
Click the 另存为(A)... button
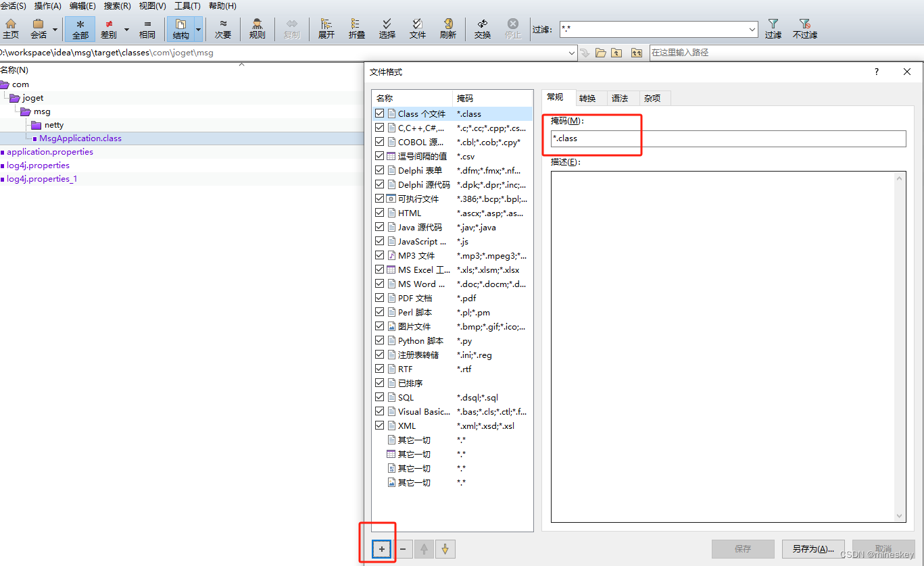(813, 548)
